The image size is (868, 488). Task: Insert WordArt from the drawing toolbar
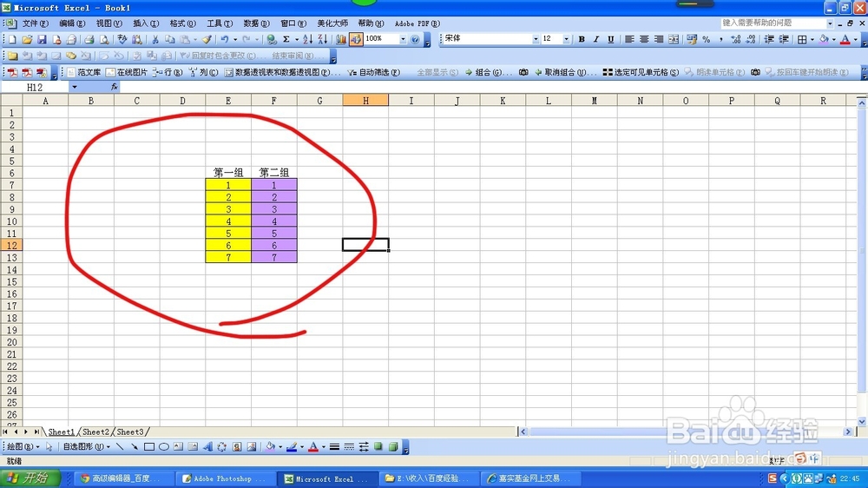pos(207,447)
